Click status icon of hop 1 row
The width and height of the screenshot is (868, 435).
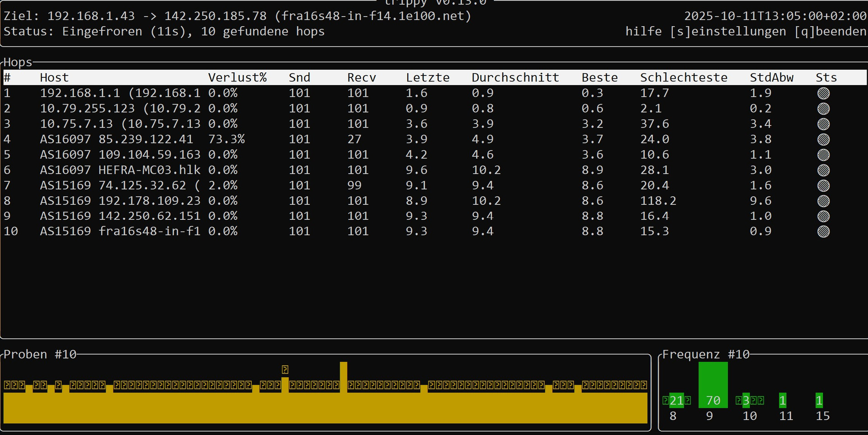tap(823, 93)
